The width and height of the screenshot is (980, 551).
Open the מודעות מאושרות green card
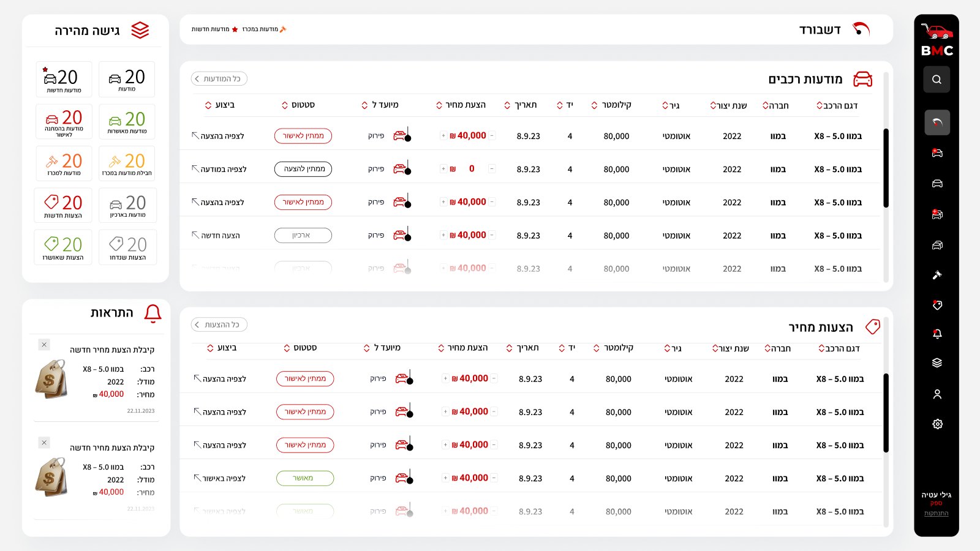[127, 121]
